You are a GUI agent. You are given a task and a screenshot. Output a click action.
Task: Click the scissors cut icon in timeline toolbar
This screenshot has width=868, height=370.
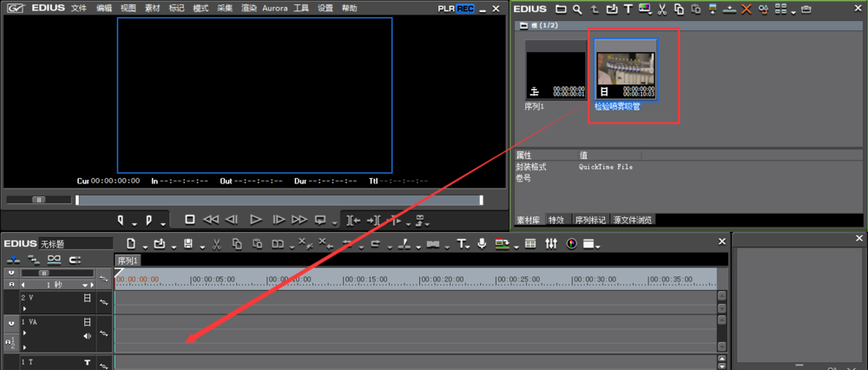coord(215,244)
